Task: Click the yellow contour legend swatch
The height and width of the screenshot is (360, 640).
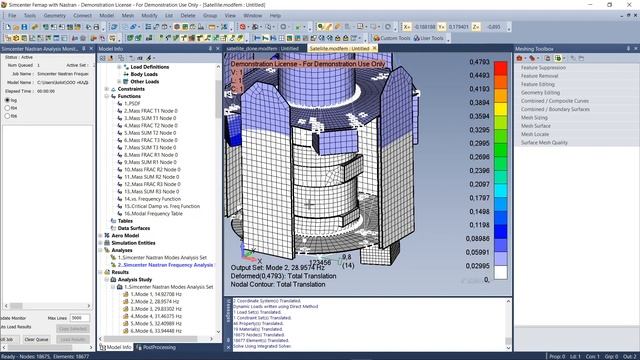Action: (501, 109)
